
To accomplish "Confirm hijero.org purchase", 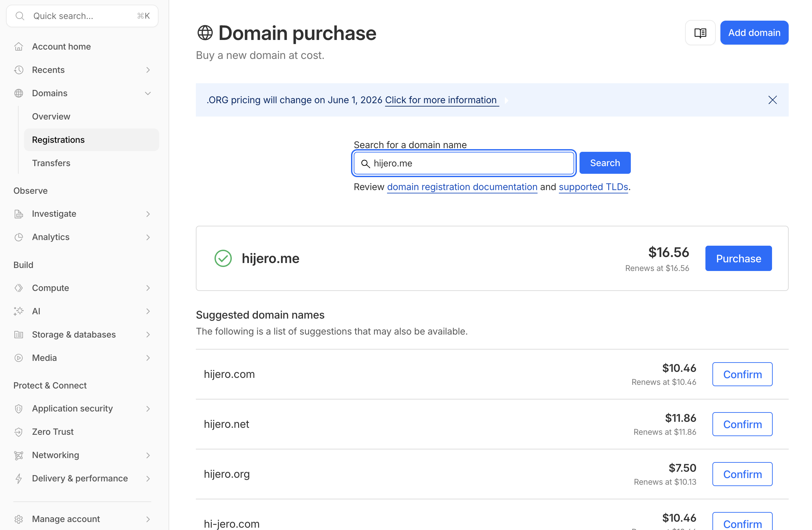I will point(742,474).
